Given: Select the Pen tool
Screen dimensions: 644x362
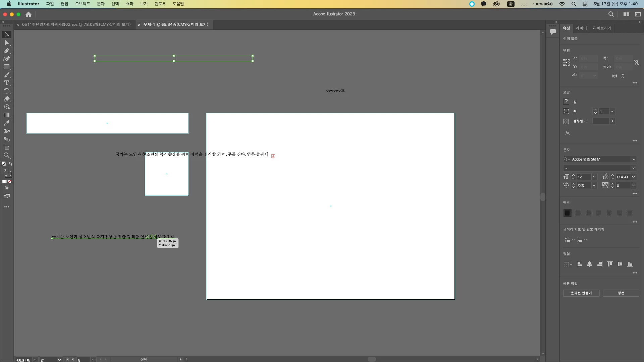Looking at the screenshot, I should (6, 51).
